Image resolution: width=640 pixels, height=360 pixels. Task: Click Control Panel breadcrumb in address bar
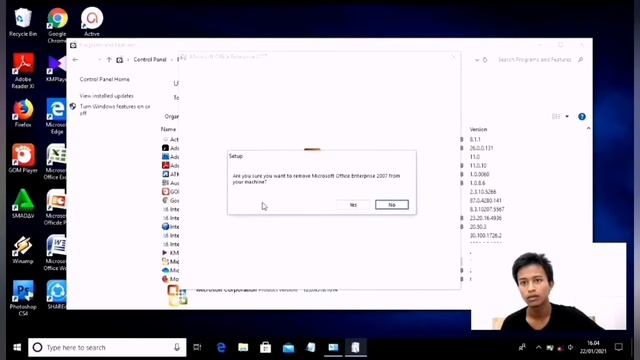point(150,60)
